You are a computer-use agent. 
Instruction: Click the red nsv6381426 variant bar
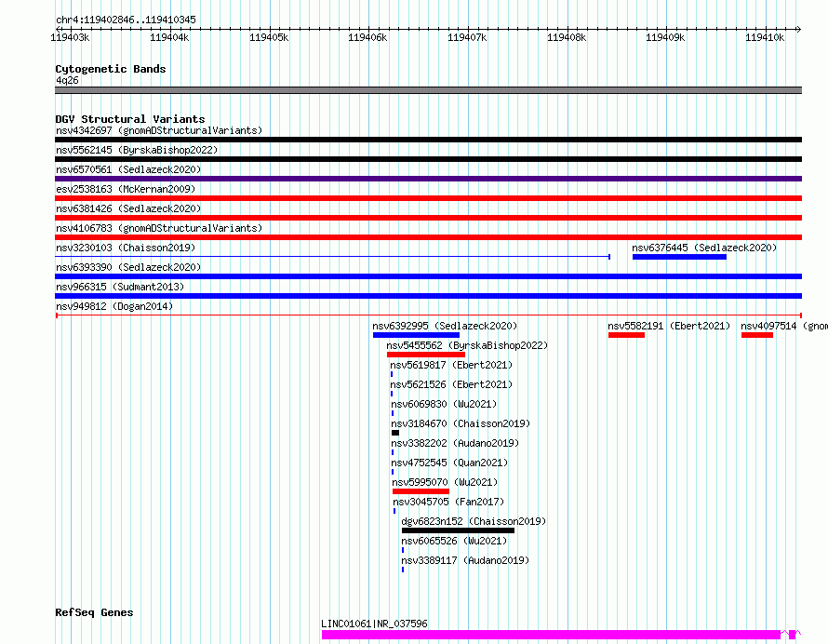pyautogui.click(x=428, y=218)
